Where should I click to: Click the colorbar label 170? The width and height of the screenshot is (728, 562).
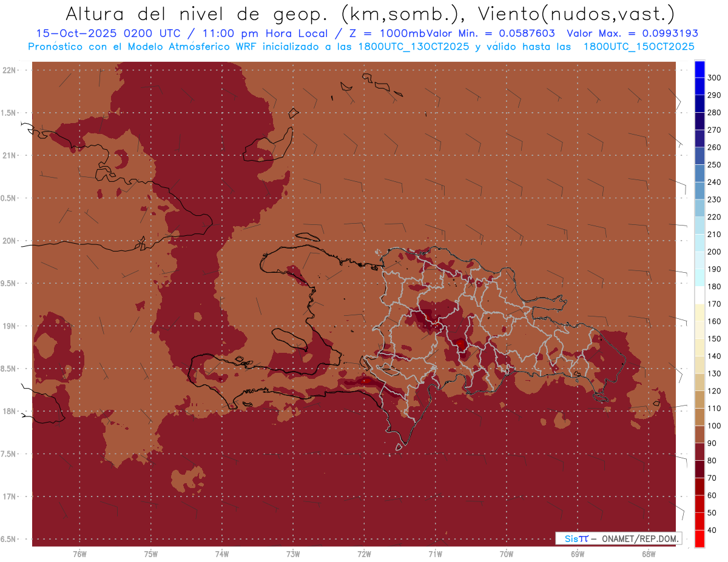coord(713,304)
